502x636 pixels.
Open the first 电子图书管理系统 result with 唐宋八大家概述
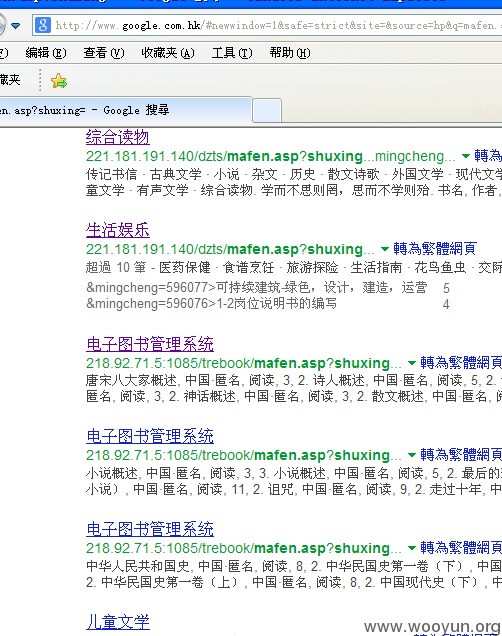tap(150, 344)
